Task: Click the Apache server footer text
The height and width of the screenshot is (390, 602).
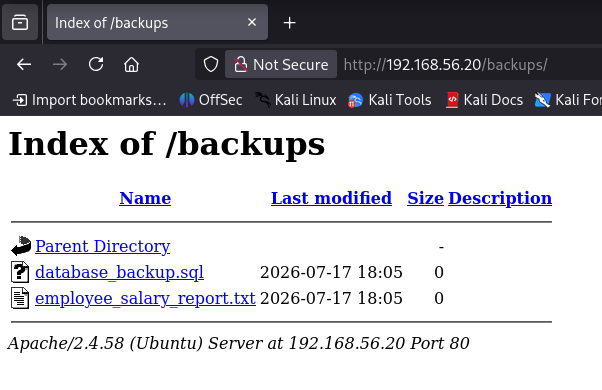Action: 238,343
